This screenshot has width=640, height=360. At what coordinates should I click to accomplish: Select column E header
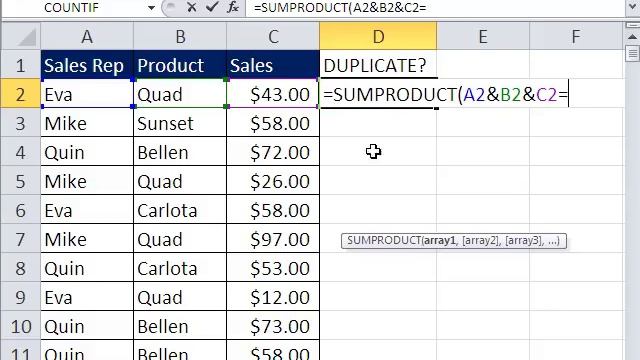click(483, 37)
